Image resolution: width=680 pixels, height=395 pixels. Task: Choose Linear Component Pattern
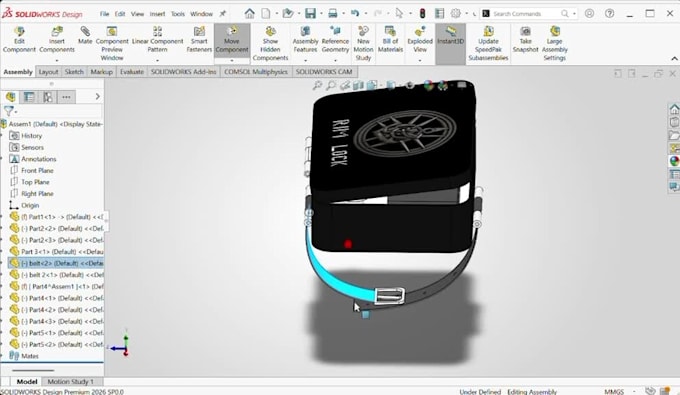157,39
